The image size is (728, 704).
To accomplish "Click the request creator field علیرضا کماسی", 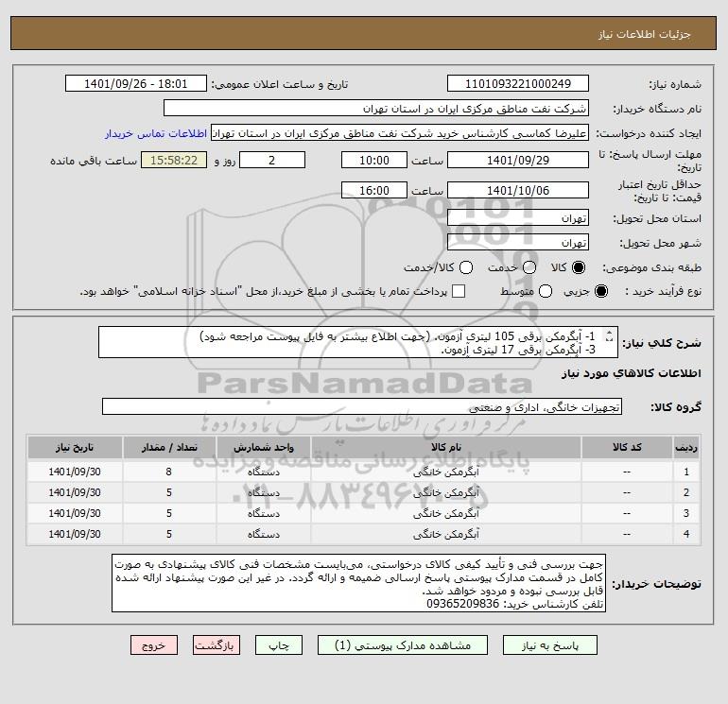I will click(400, 133).
